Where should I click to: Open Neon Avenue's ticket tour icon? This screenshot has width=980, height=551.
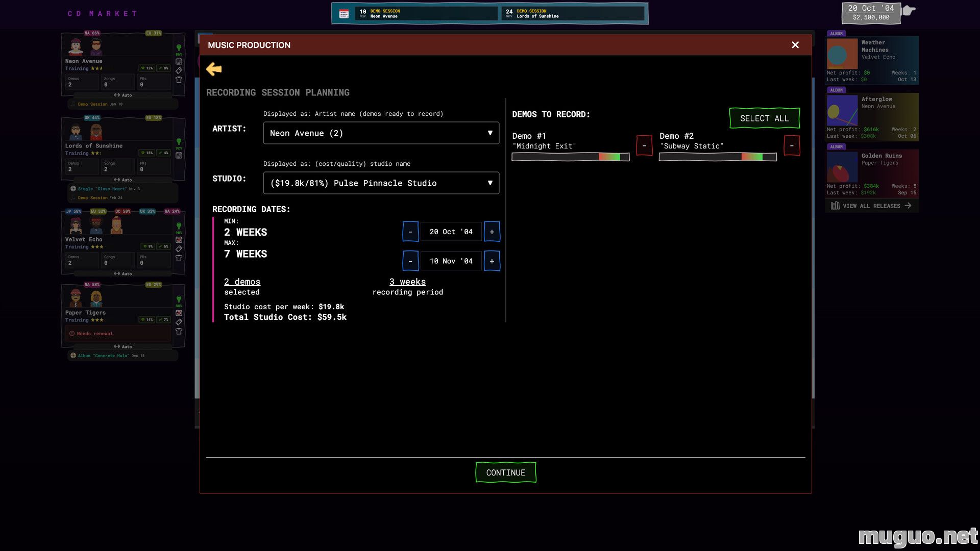(x=179, y=70)
